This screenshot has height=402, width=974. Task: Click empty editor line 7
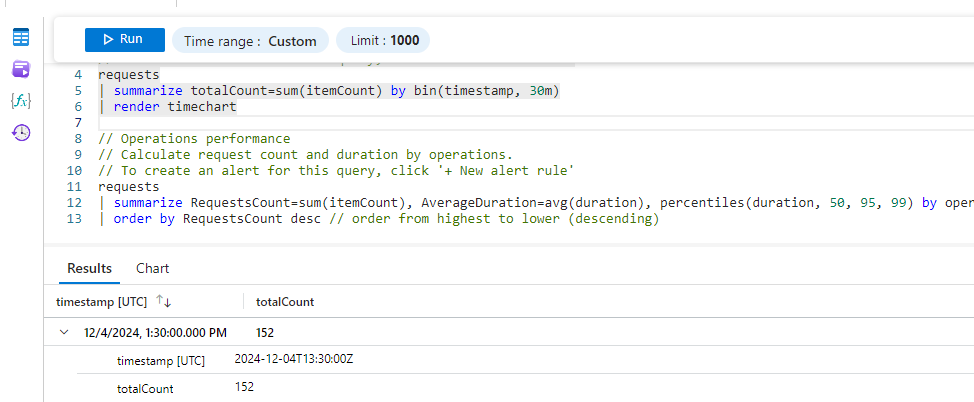[536, 123]
